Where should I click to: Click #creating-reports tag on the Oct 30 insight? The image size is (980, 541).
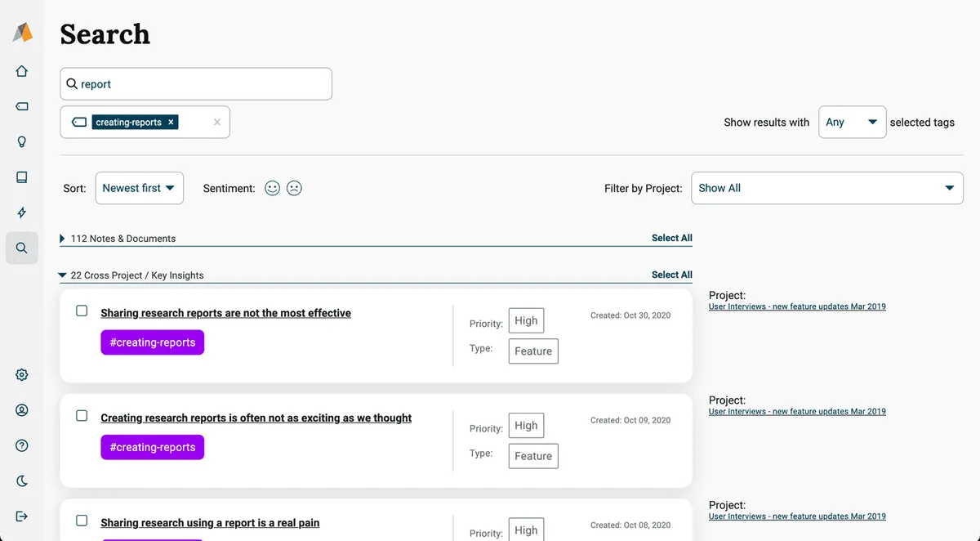click(x=153, y=342)
